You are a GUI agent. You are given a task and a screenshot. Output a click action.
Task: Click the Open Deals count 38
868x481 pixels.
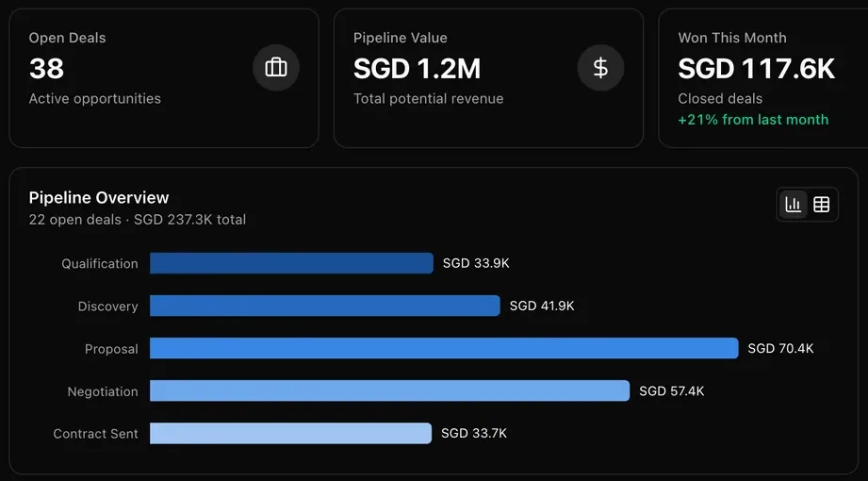click(x=46, y=69)
